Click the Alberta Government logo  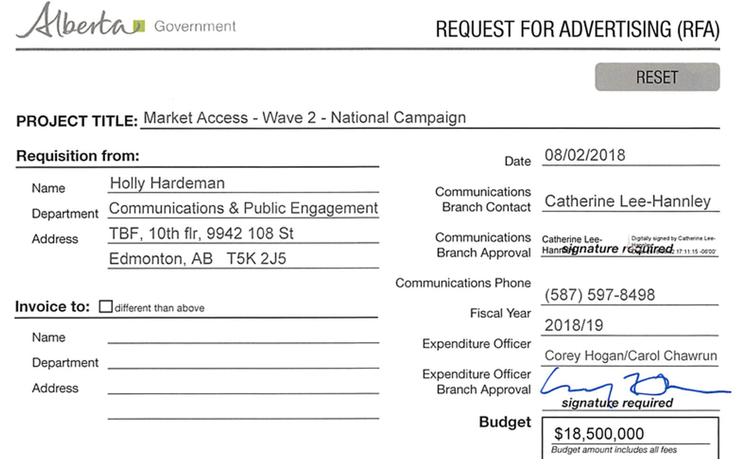point(126,21)
